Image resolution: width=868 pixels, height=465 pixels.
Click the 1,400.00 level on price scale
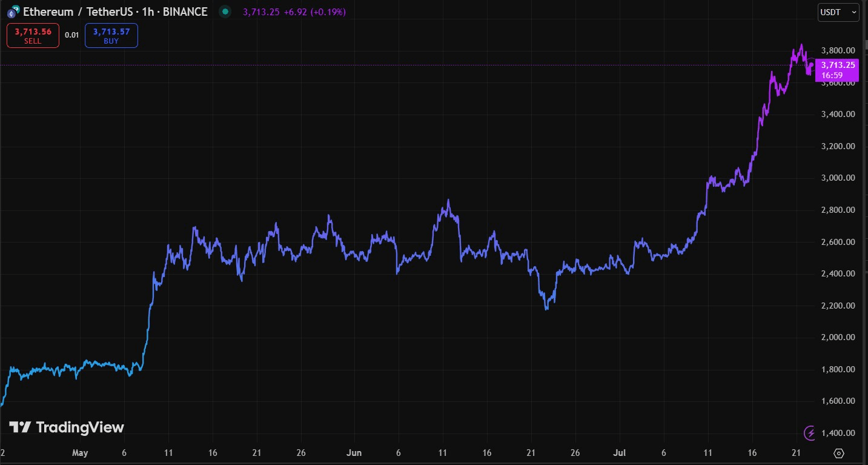837,433
